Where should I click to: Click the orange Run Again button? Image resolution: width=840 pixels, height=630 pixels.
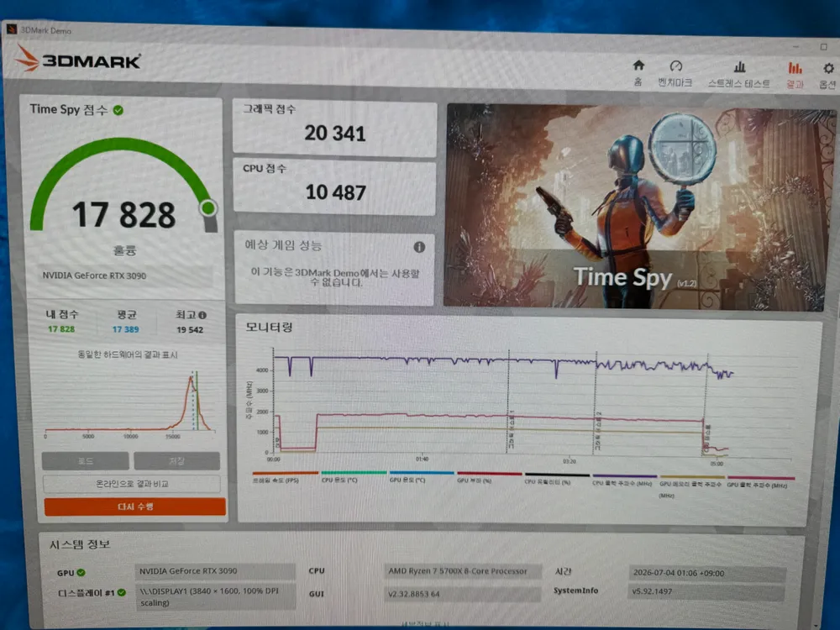(x=135, y=507)
